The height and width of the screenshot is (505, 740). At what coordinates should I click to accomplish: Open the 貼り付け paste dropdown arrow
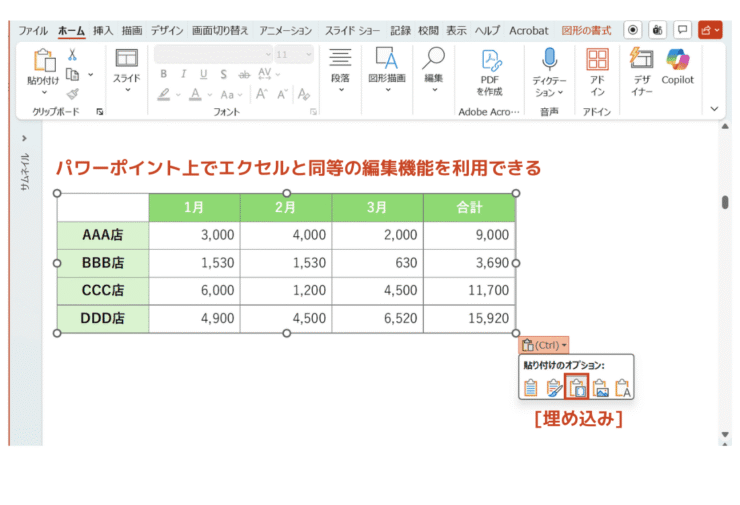(44, 93)
